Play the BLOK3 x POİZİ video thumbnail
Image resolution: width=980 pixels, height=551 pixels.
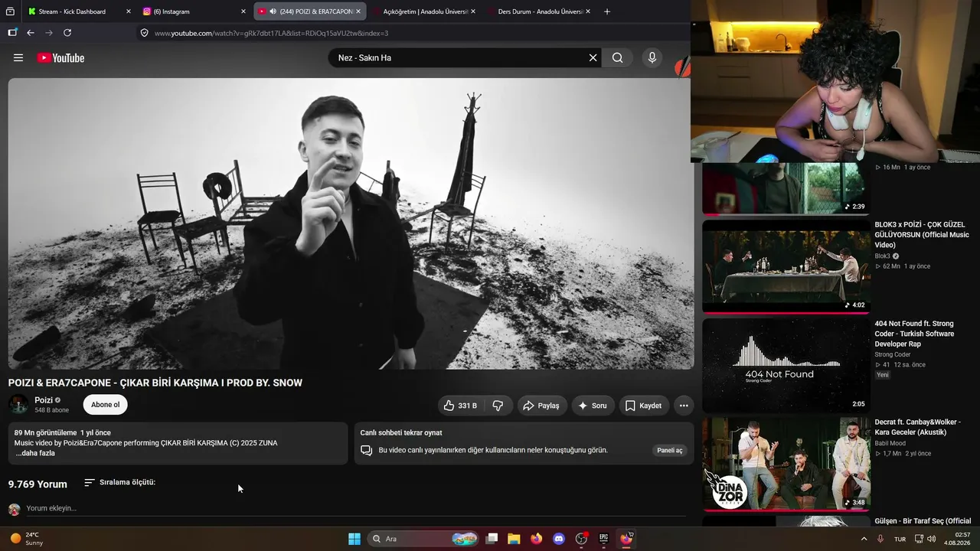786,266
